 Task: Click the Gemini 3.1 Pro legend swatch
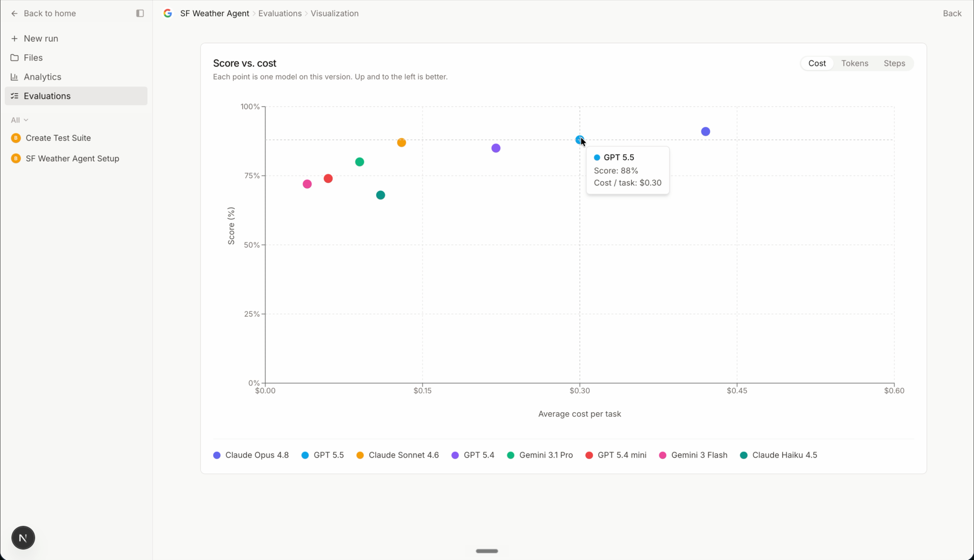tap(511, 455)
